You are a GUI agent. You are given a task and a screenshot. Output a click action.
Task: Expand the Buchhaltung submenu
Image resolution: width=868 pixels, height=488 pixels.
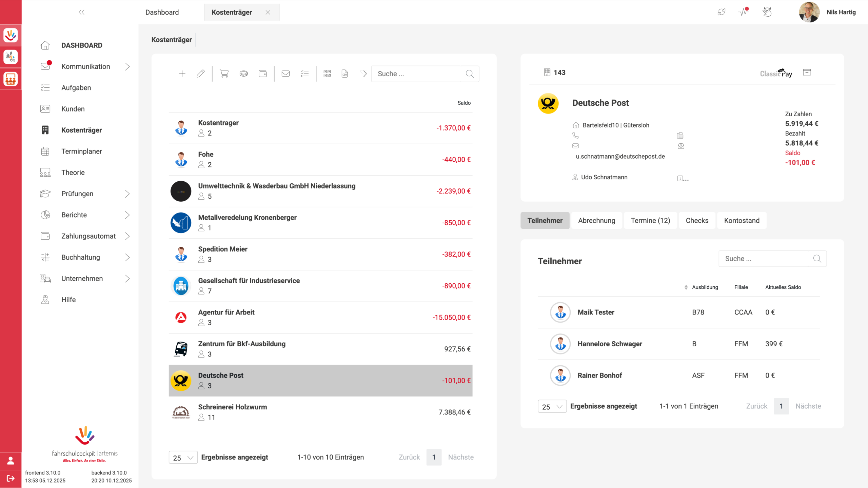tap(127, 258)
